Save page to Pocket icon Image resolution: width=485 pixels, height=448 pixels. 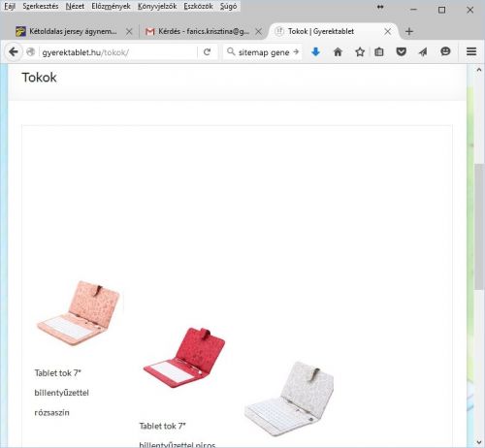pos(402,51)
